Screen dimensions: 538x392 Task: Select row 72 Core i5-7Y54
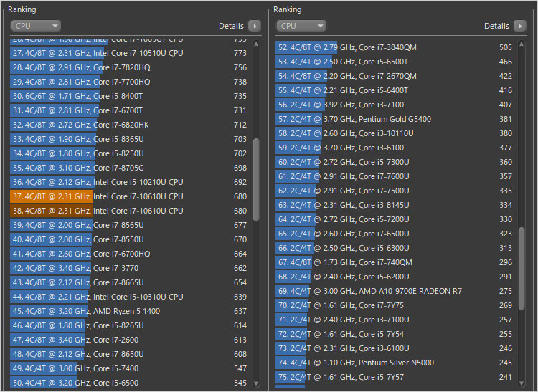tap(395, 334)
